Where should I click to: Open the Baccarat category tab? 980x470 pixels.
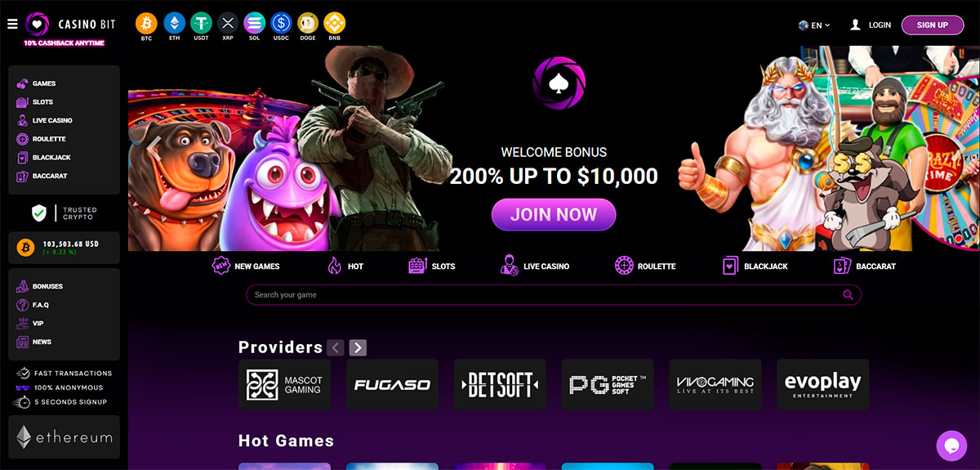864,266
